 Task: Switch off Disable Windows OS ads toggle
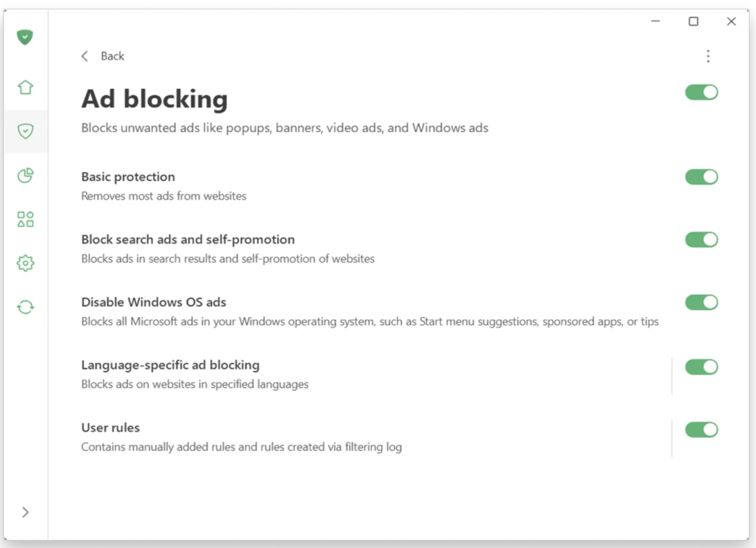(x=702, y=302)
